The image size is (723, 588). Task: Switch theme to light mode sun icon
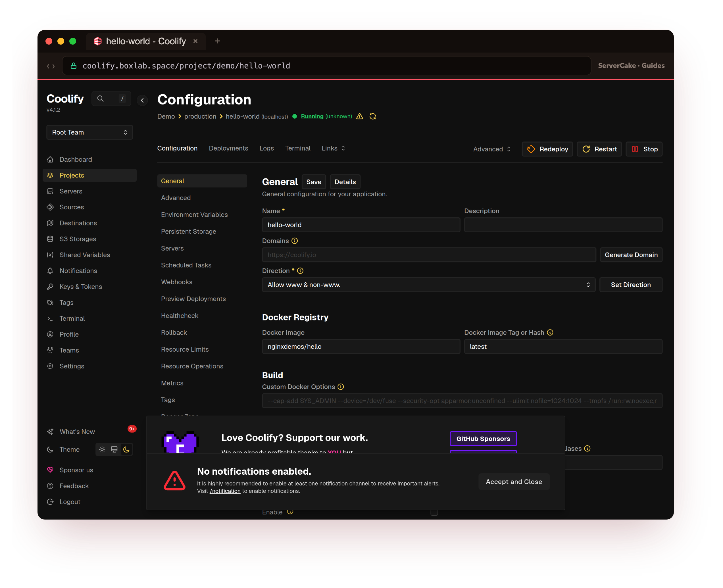tap(102, 449)
